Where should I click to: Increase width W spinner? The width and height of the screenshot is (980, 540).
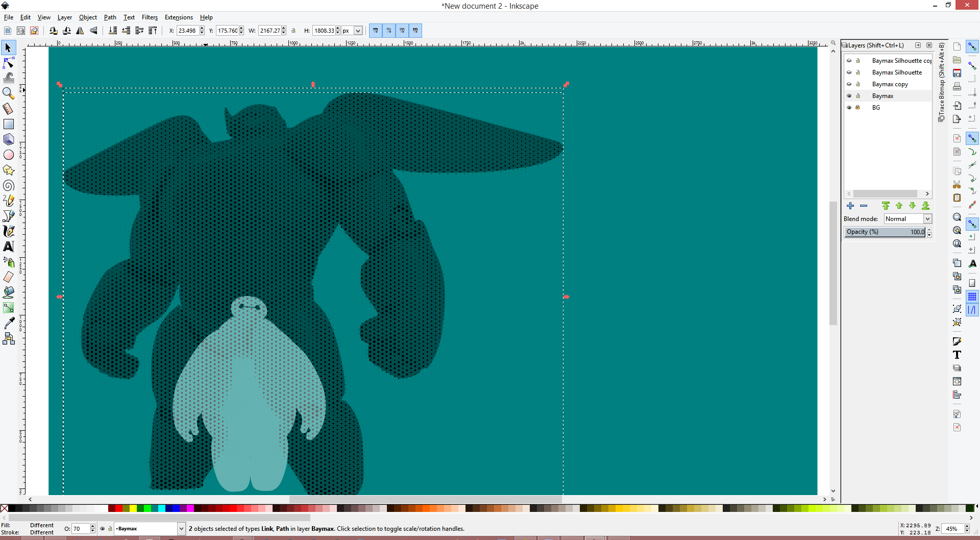(x=284, y=28)
